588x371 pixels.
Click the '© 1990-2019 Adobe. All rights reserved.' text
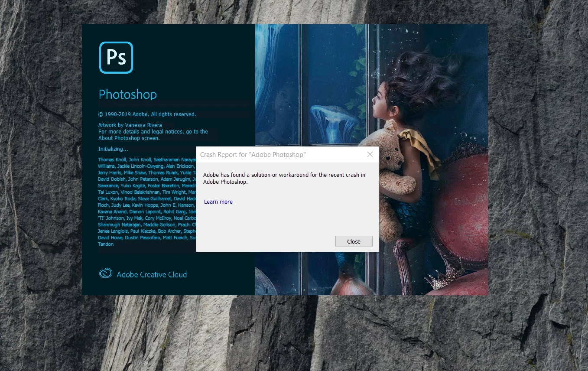coord(147,114)
